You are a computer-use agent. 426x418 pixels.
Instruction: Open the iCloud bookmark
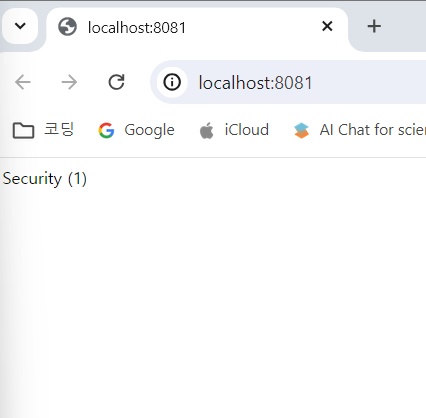246,130
